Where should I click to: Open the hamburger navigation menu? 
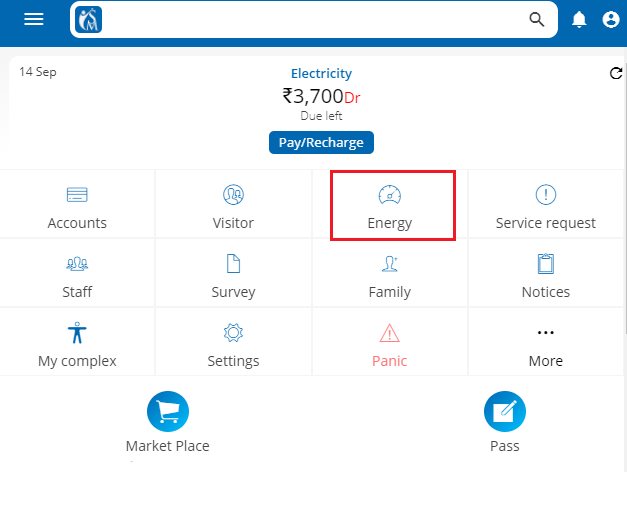[x=34, y=19]
